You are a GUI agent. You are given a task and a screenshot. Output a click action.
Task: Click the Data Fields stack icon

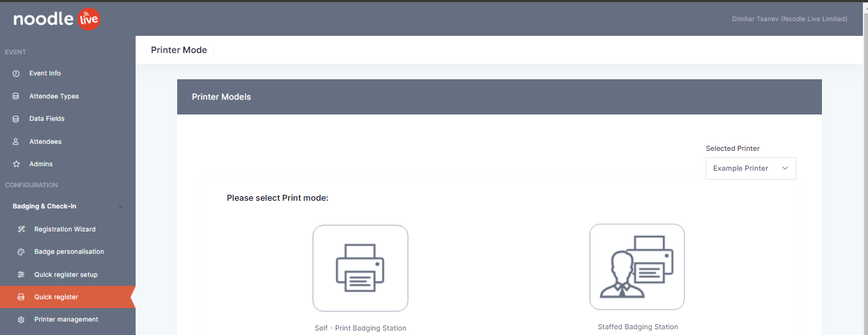click(16, 119)
